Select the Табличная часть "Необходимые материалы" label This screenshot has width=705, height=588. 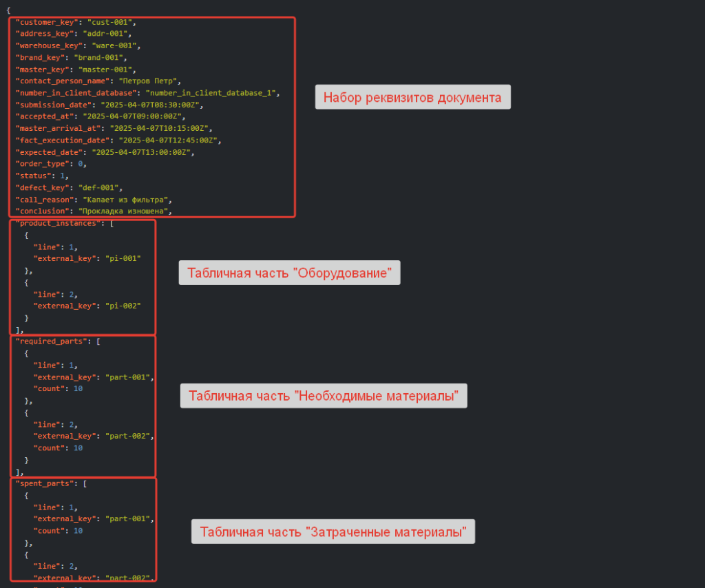[324, 396]
